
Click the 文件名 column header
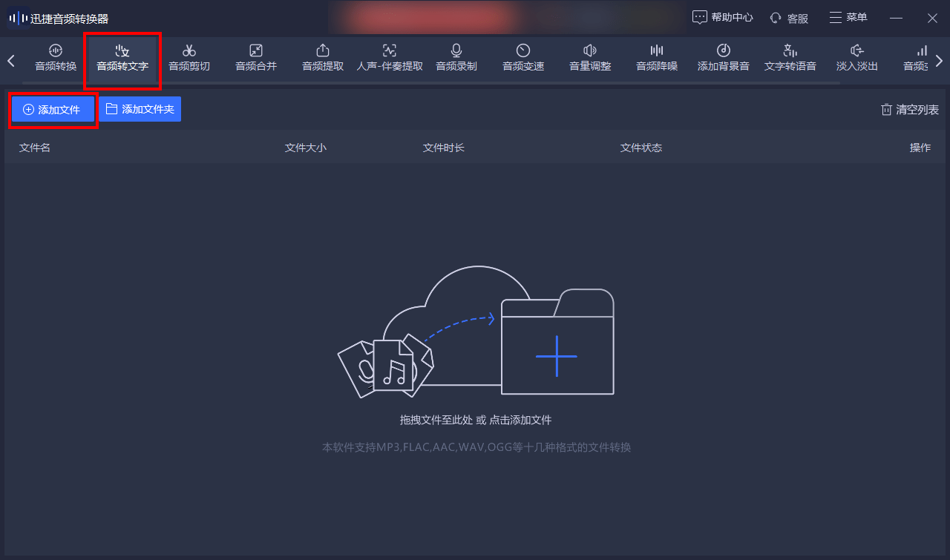35,148
